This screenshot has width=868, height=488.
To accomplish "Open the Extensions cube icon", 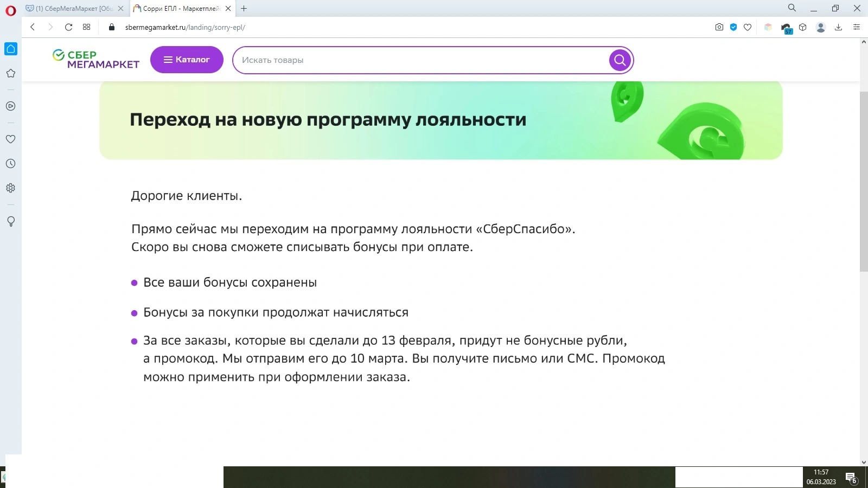I will tap(803, 27).
